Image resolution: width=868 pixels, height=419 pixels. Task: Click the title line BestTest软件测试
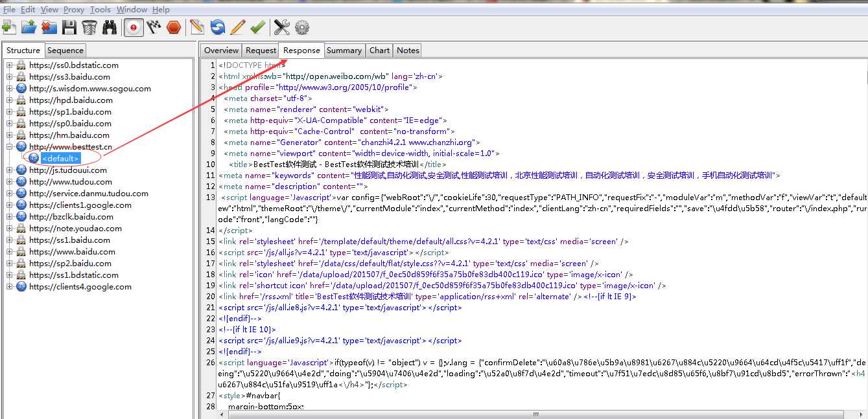click(338, 164)
